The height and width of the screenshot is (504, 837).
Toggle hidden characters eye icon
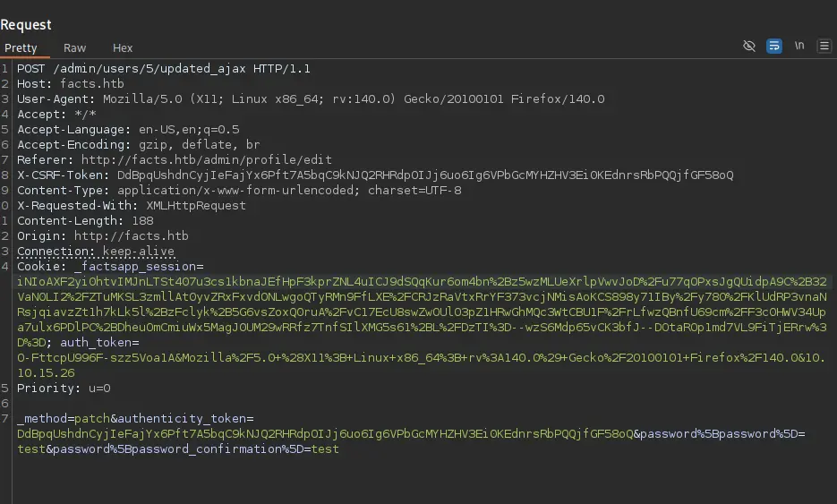pos(749,46)
